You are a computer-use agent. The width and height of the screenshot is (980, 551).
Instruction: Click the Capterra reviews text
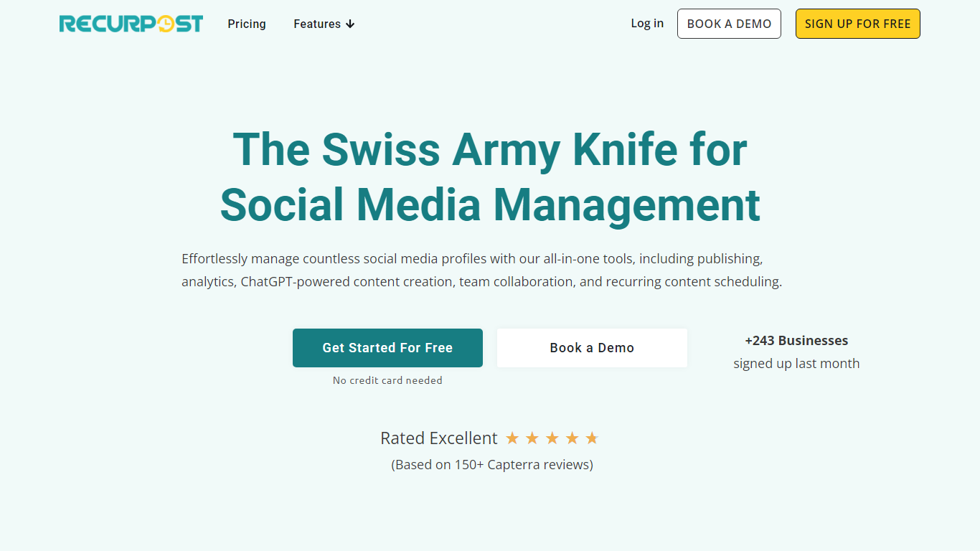pos(492,465)
